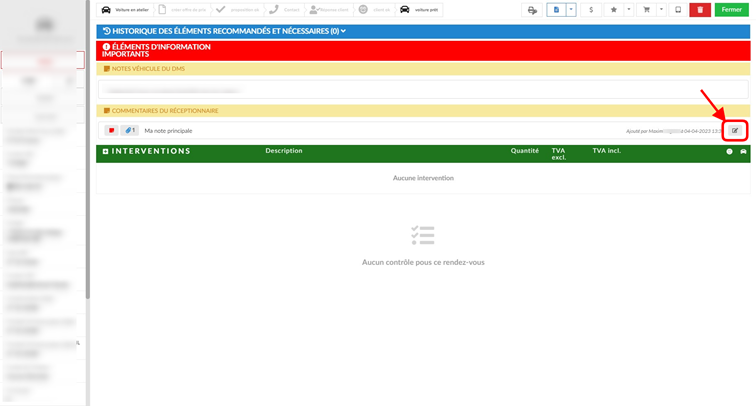The image size is (756, 406).
Task: Click the dollar sign icon button
Action: (591, 10)
